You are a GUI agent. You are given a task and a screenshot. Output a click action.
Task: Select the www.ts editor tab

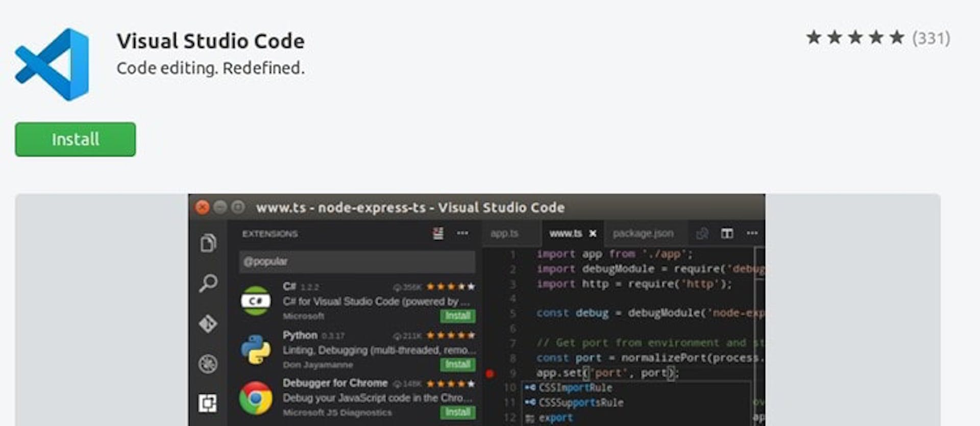(x=566, y=233)
